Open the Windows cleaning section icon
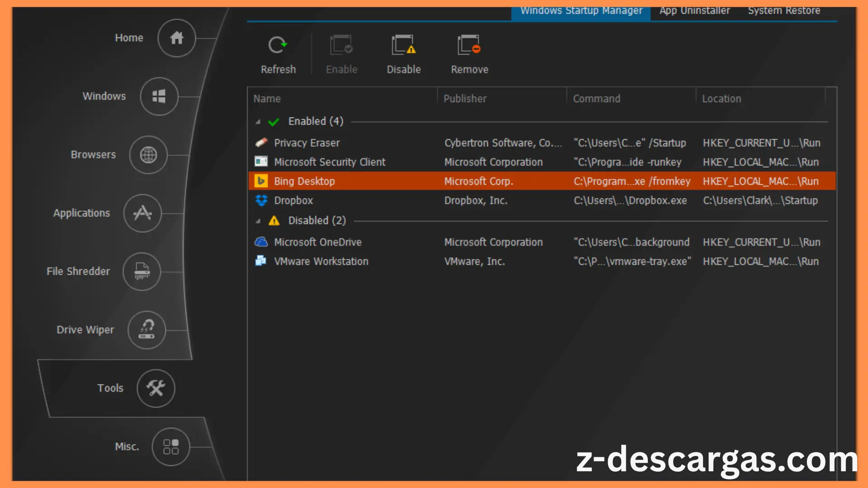868x488 pixels. point(159,96)
